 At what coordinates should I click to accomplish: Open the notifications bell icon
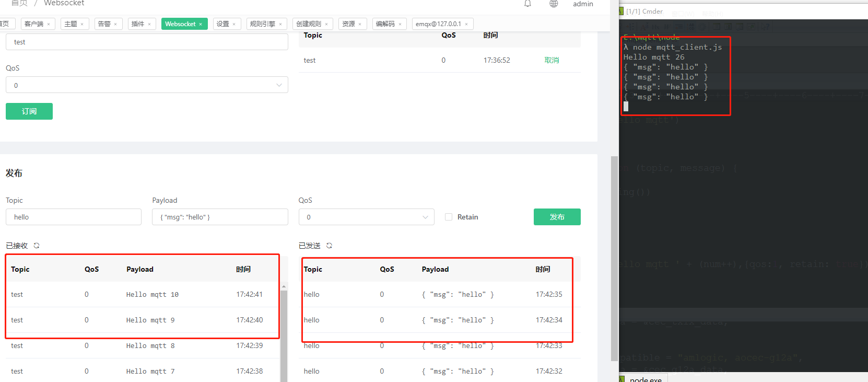pos(527,4)
